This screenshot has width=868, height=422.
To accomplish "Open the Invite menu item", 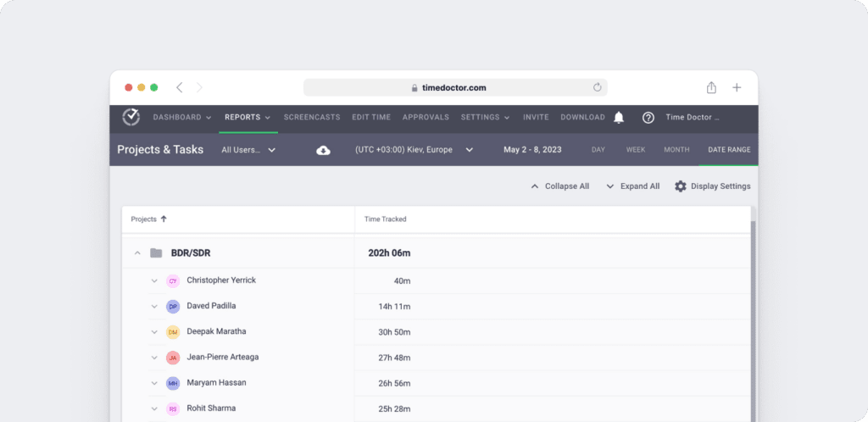I will point(536,117).
